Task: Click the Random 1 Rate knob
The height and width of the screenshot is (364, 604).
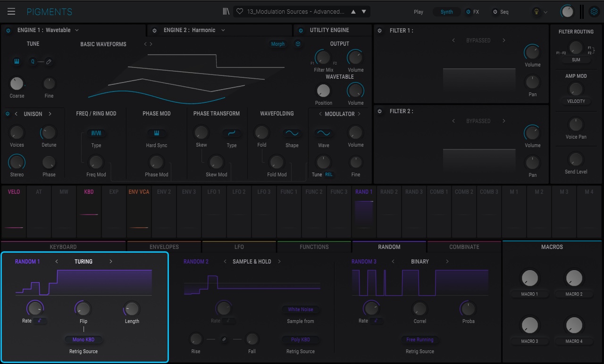Action: tap(35, 309)
